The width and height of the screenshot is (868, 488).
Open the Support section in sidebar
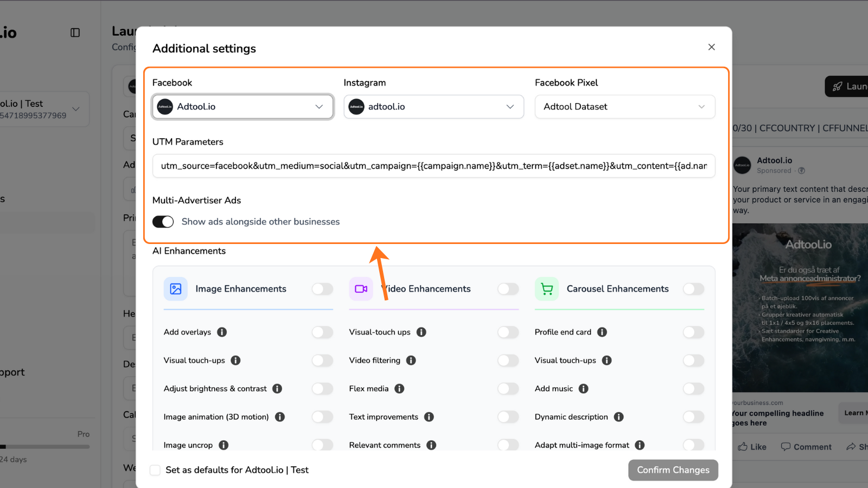(x=12, y=372)
